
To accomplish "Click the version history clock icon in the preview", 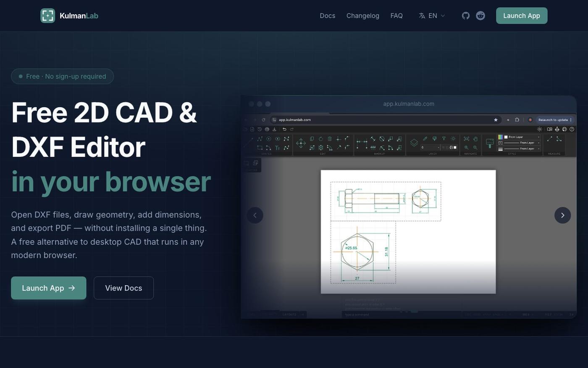I will 260,129.
